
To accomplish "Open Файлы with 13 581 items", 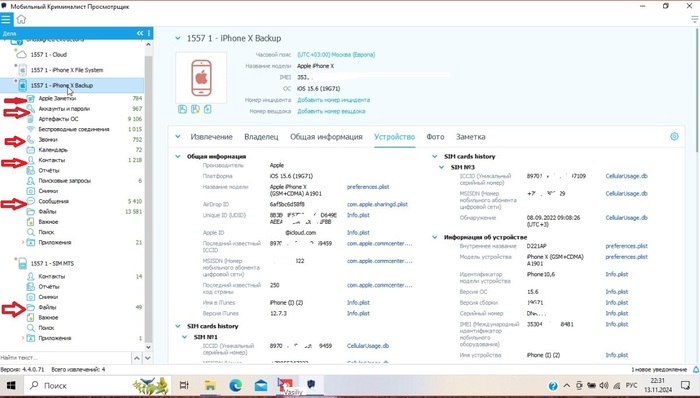I will point(47,211).
